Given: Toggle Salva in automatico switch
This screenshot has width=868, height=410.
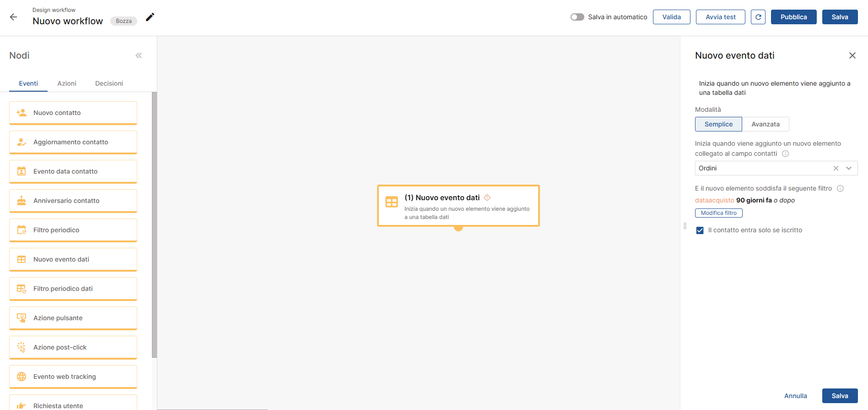Looking at the screenshot, I should pos(577,17).
